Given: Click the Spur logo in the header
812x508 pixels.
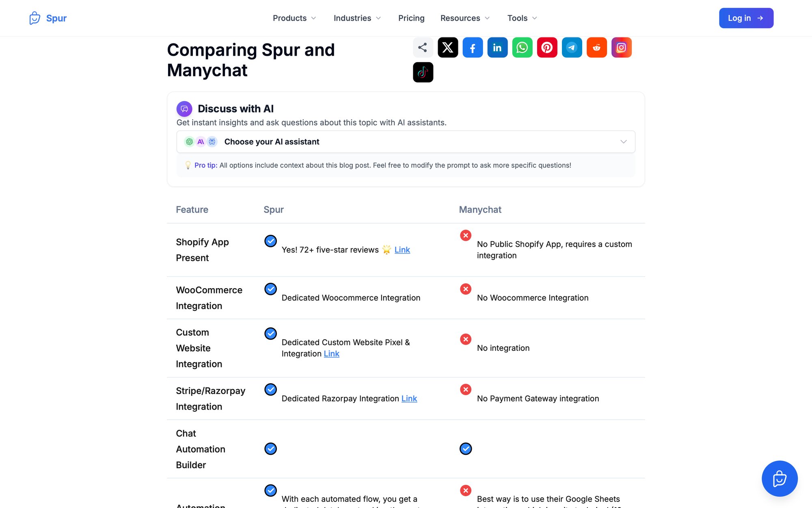Looking at the screenshot, I should coord(47,18).
